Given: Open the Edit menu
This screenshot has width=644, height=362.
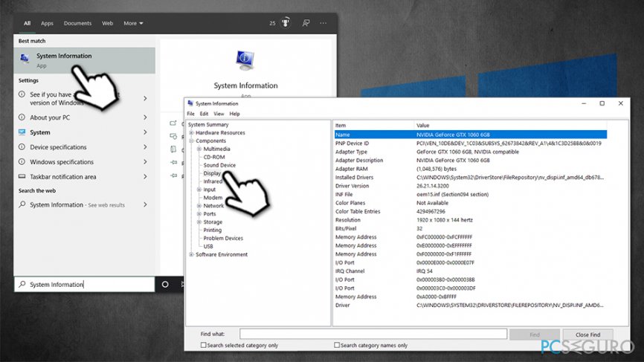Looking at the screenshot, I should point(204,114).
